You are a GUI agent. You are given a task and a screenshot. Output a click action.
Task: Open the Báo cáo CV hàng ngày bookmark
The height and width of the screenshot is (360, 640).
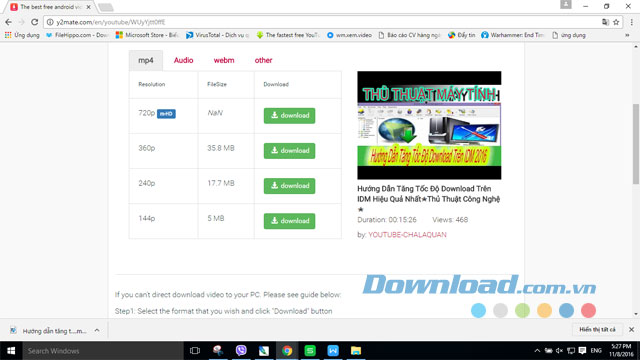[409, 35]
